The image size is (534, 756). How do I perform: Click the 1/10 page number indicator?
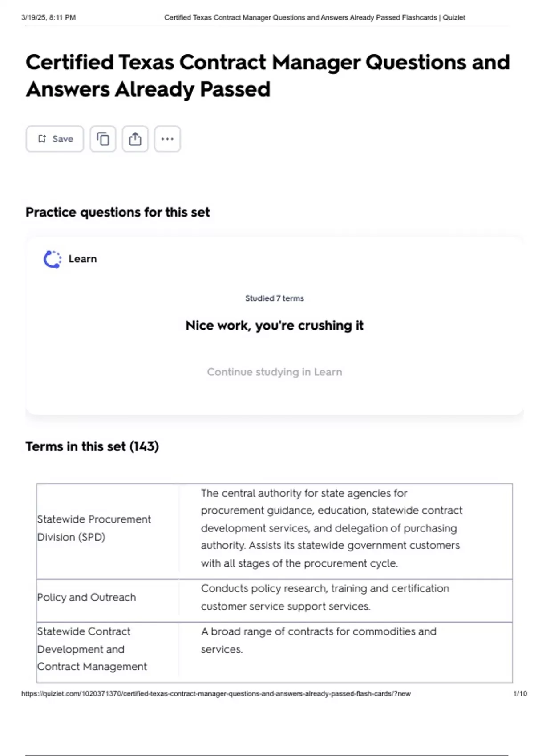520,693
